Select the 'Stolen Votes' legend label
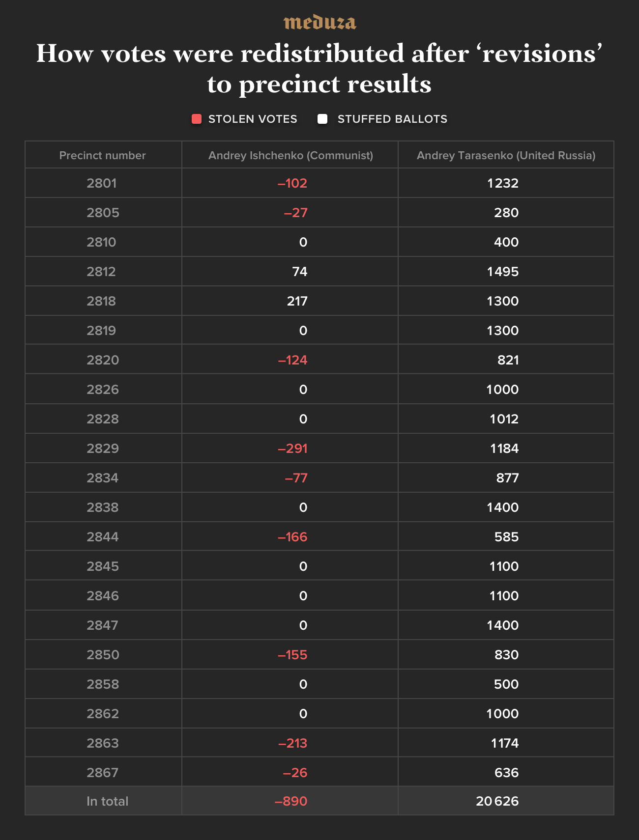The height and width of the screenshot is (840, 639). point(253,119)
